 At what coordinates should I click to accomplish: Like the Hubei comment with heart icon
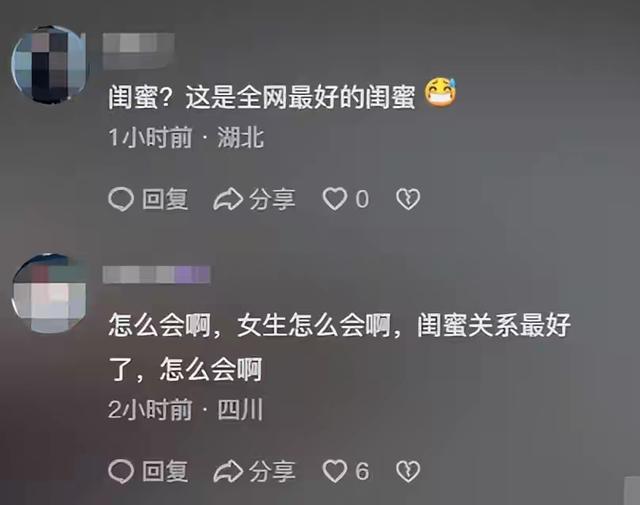tap(335, 199)
